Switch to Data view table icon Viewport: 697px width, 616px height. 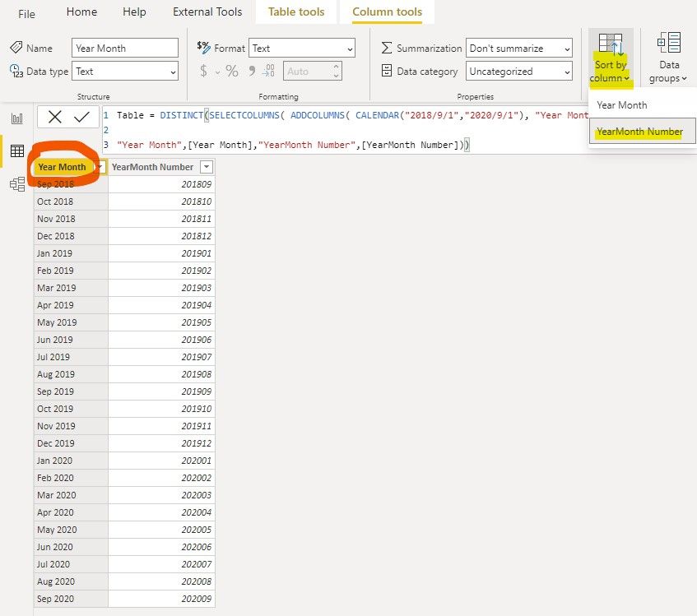click(17, 151)
